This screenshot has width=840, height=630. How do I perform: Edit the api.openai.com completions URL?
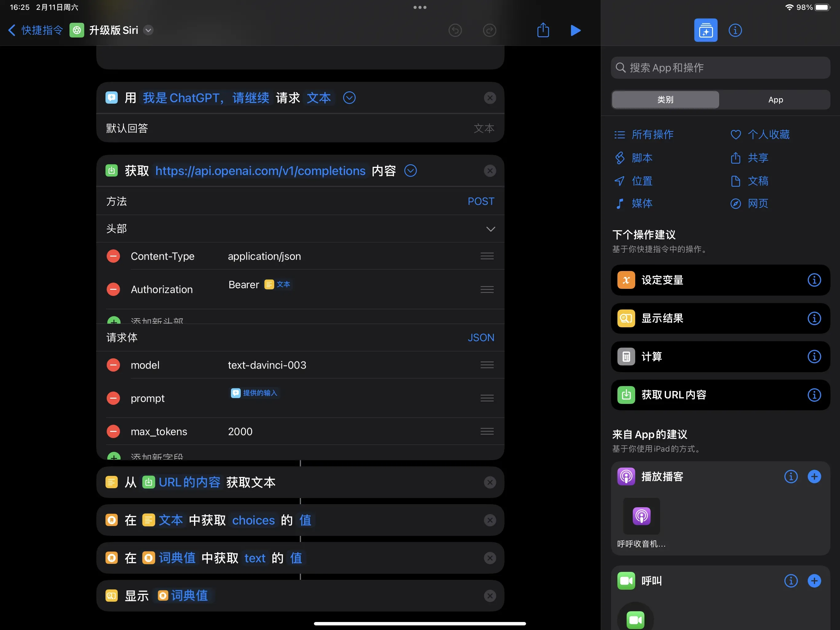click(260, 171)
